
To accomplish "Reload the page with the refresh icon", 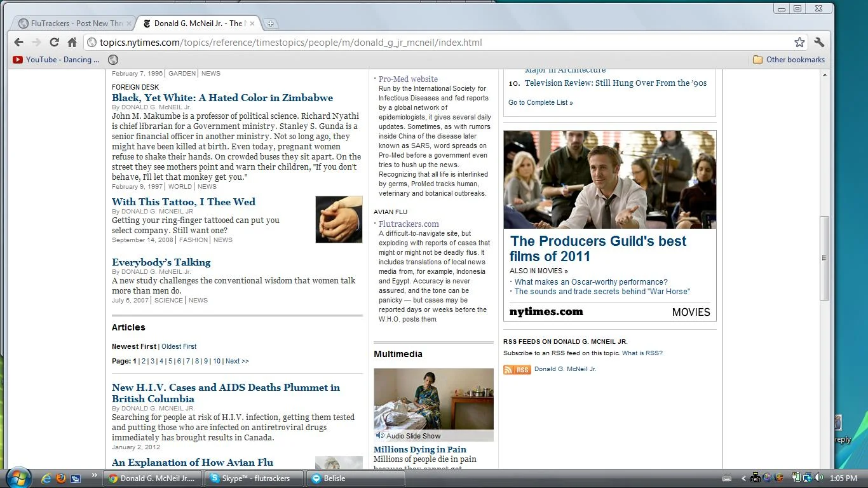I will click(54, 43).
